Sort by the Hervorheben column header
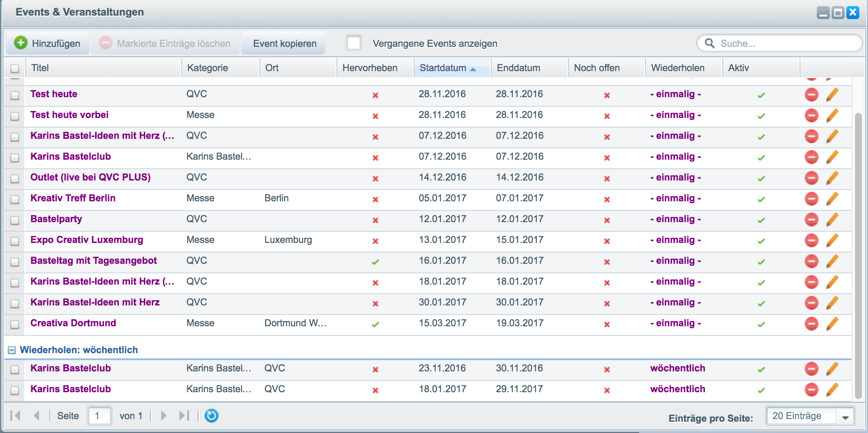 pyautogui.click(x=375, y=68)
